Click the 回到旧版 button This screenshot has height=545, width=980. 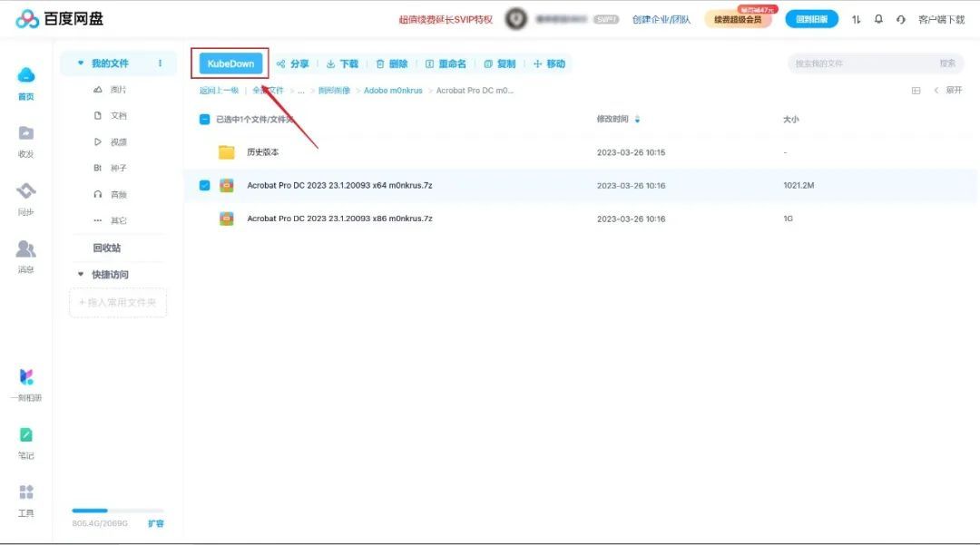(x=812, y=19)
